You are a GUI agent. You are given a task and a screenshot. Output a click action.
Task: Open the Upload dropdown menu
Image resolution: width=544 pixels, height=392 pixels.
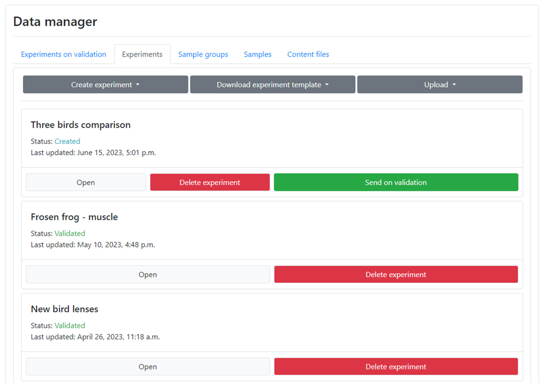(440, 85)
